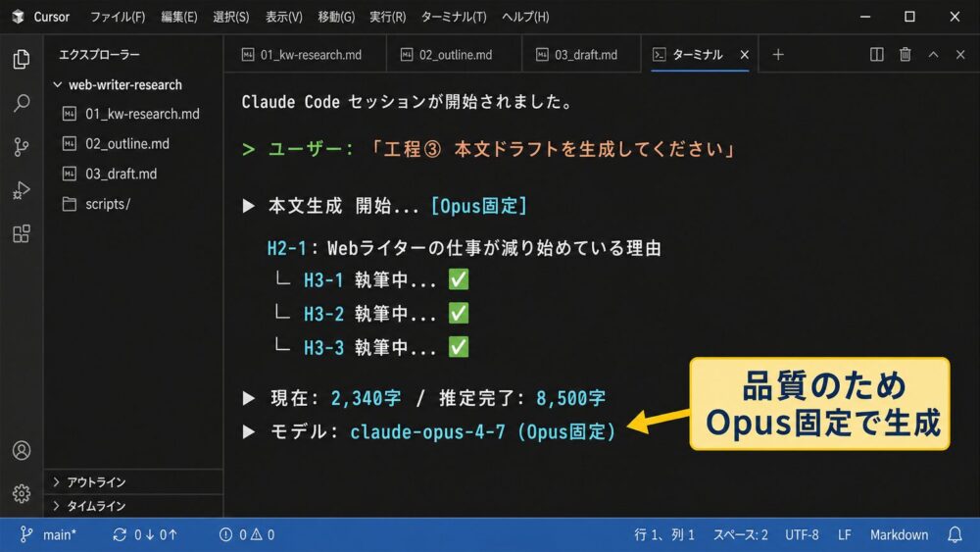
Task: Click the main* git branch indicator
Action: click(48, 534)
